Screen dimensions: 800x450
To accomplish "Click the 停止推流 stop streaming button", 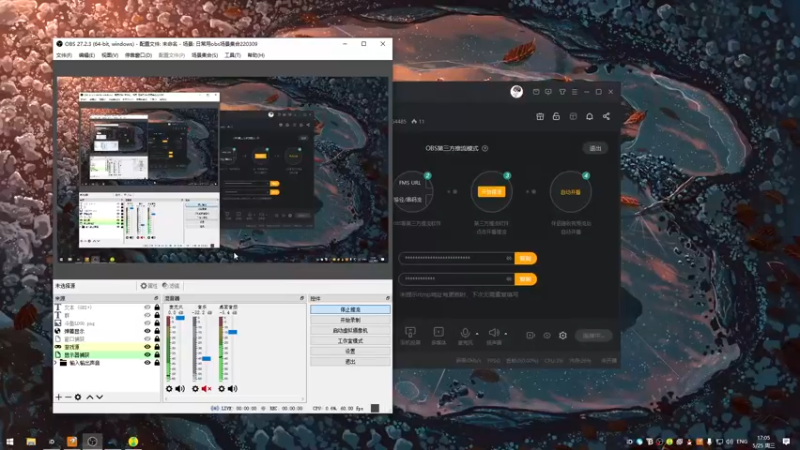I will (x=350, y=310).
